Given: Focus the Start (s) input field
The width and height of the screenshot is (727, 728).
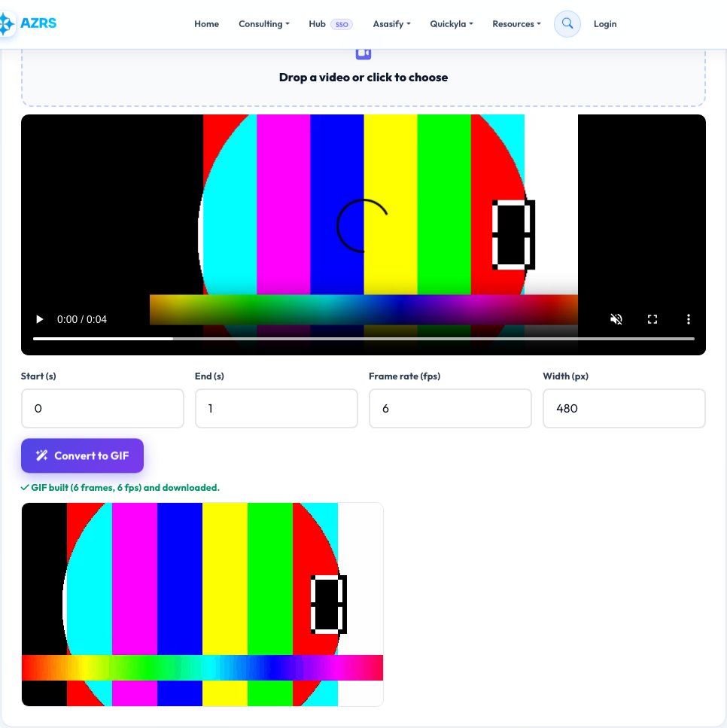Looking at the screenshot, I should pos(102,409).
